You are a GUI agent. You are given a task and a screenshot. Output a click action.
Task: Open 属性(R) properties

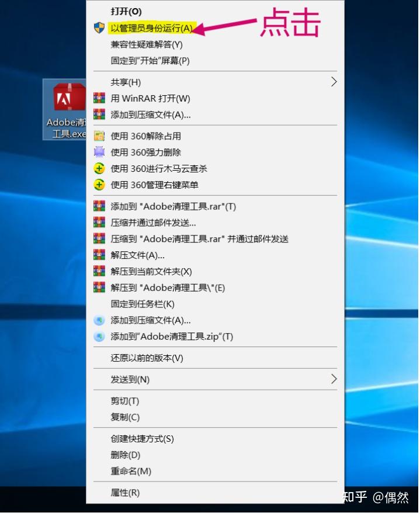tap(125, 492)
